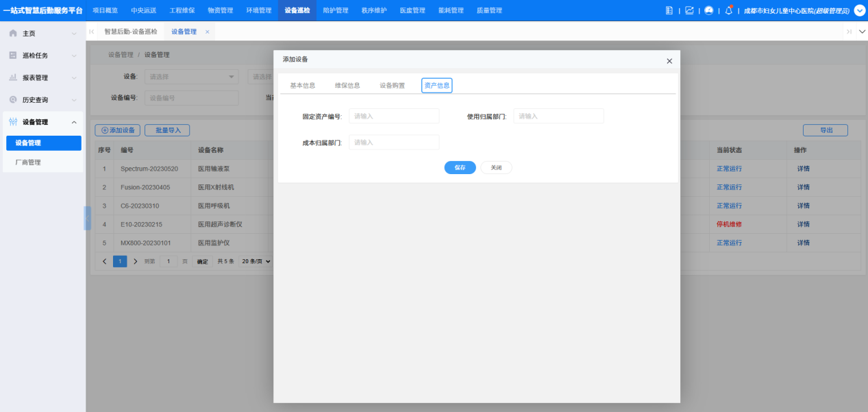Open 详情 for Fusion-20230405 row
The height and width of the screenshot is (412, 868).
point(804,187)
